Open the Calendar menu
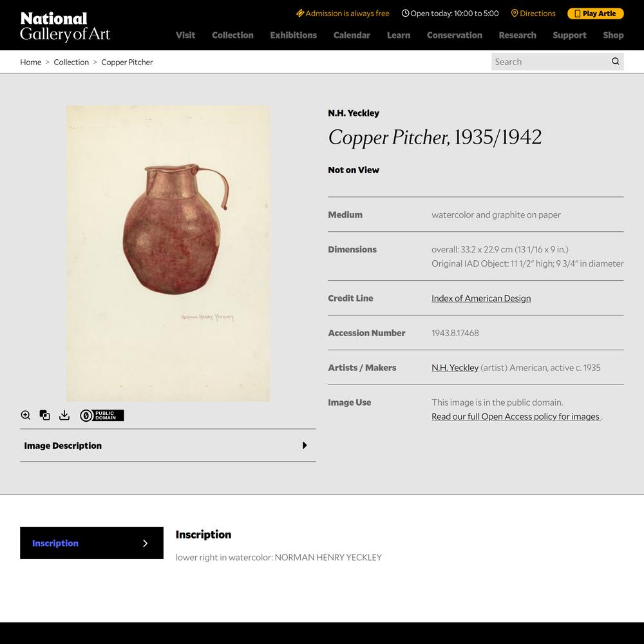This screenshot has height=644, width=644. (352, 35)
